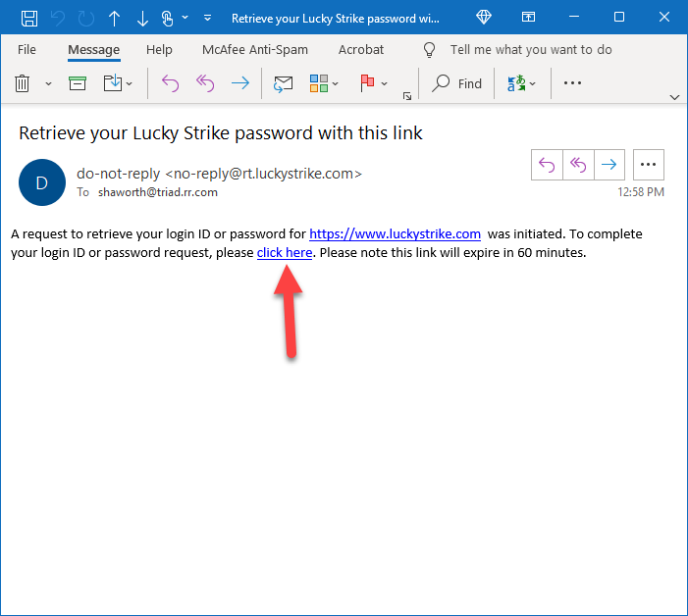
Task: Click the Move to folder icon
Action: coord(113,83)
